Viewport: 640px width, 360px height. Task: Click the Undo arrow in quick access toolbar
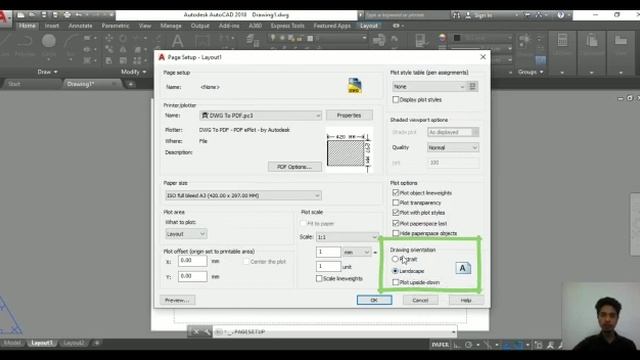78,15
